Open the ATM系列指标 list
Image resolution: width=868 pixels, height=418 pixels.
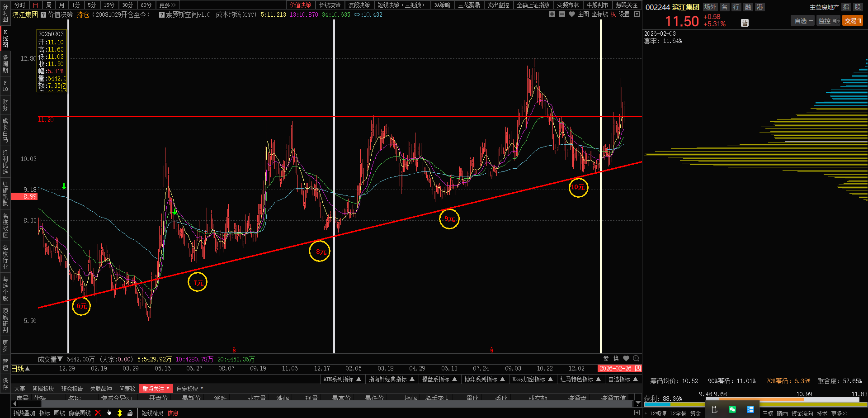[x=342, y=379]
